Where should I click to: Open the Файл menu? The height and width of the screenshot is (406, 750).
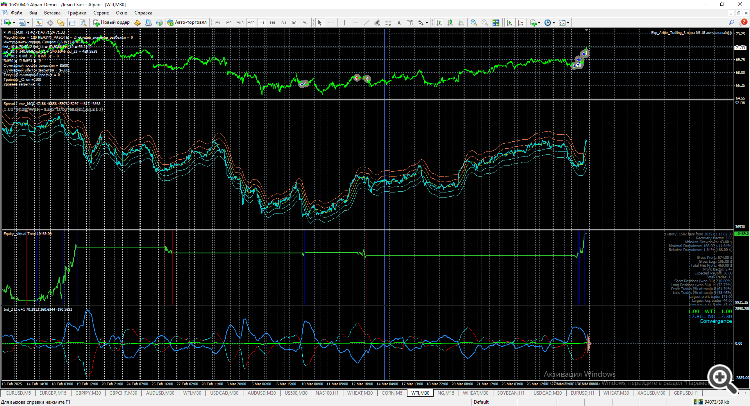(x=17, y=13)
